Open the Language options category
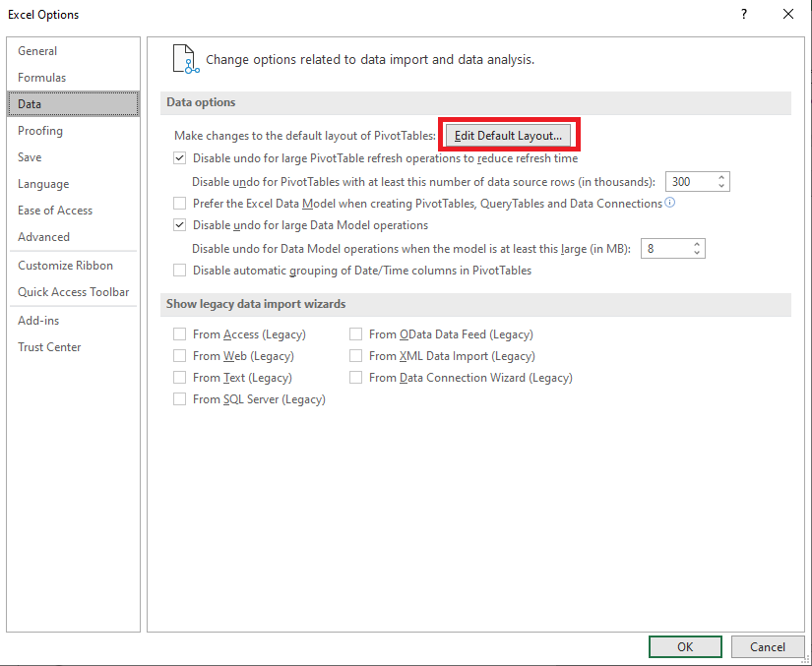The height and width of the screenshot is (666, 812). (73, 184)
